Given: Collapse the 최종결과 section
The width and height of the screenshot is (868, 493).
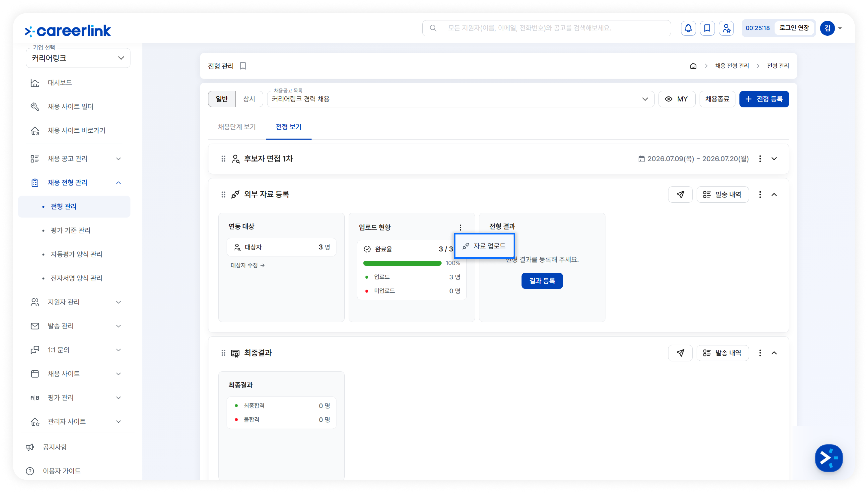Looking at the screenshot, I should [x=774, y=353].
